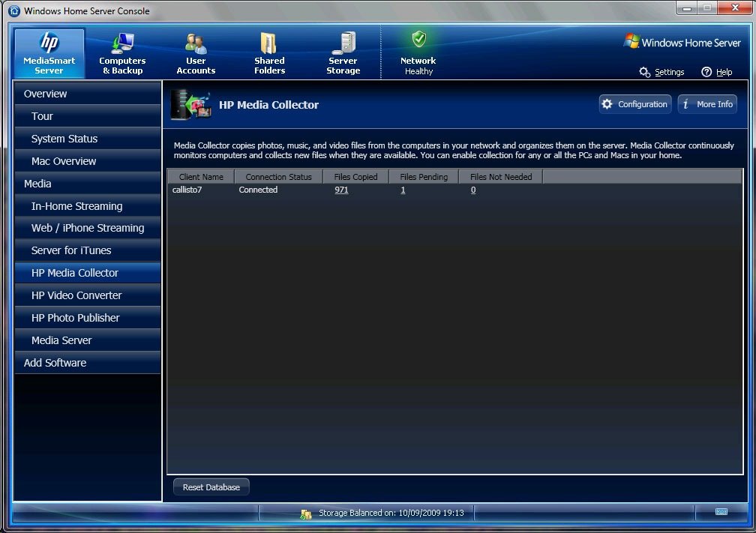
Task: Sort by Client Name column header
Action: point(201,177)
